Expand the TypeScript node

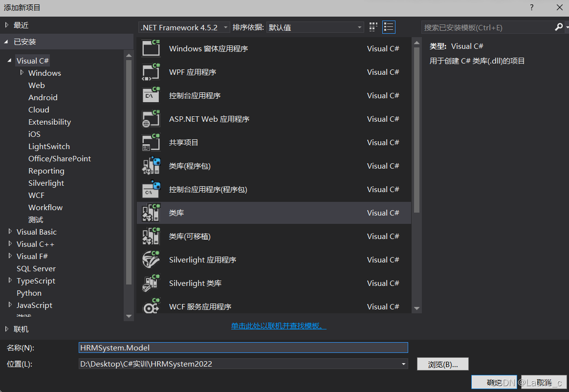(x=10, y=280)
